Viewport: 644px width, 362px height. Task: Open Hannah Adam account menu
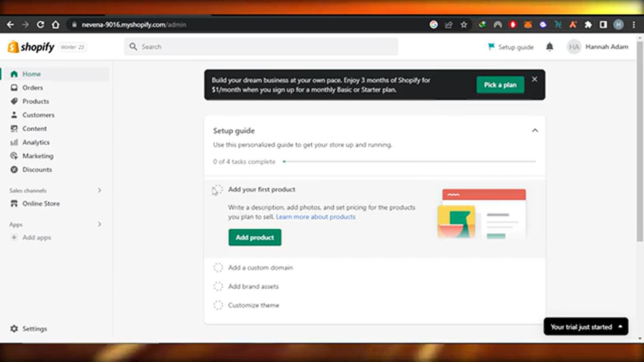[598, 47]
